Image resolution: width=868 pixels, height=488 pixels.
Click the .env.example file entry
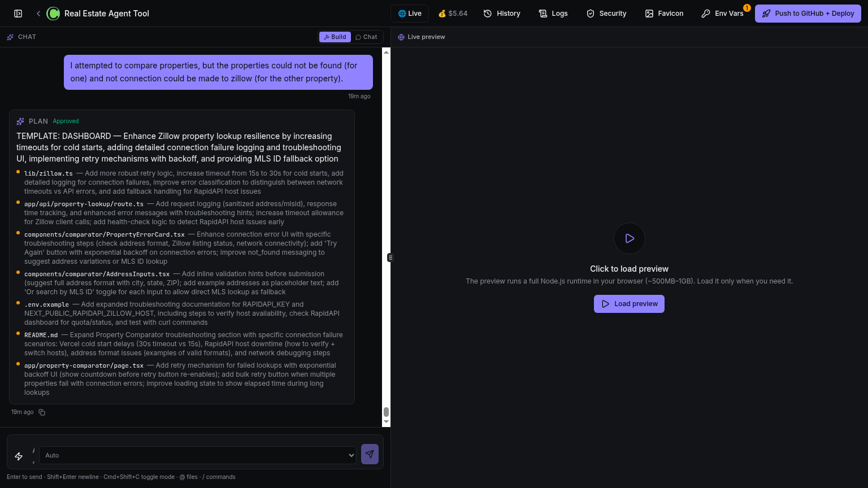point(46,304)
